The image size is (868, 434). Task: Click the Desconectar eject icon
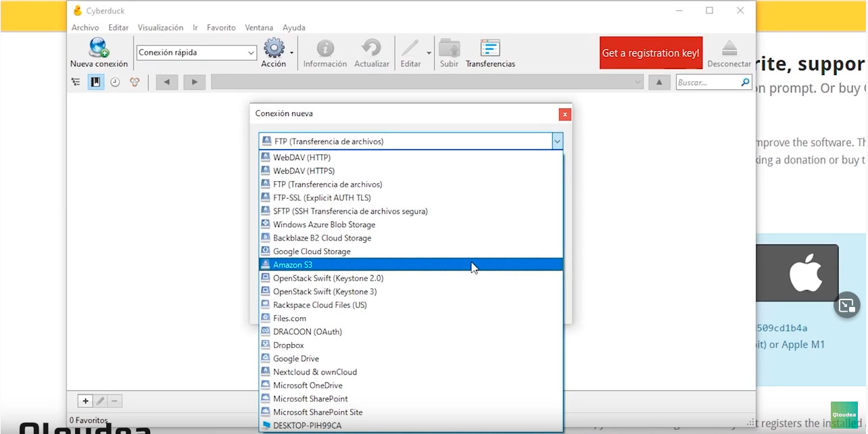pyautogui.click(x=729, y=48)
